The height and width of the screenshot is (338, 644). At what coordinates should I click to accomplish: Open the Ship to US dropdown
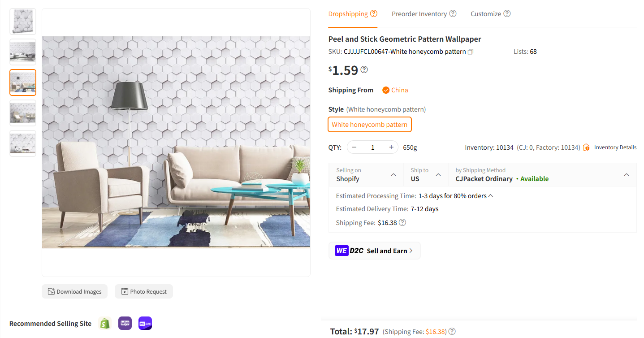[x=426, y=174]
